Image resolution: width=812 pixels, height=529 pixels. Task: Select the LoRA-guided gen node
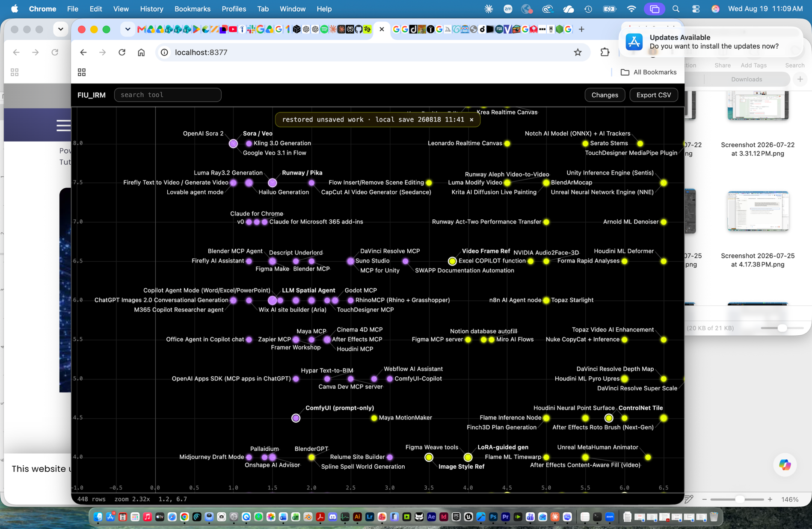(x=468, y=457)
